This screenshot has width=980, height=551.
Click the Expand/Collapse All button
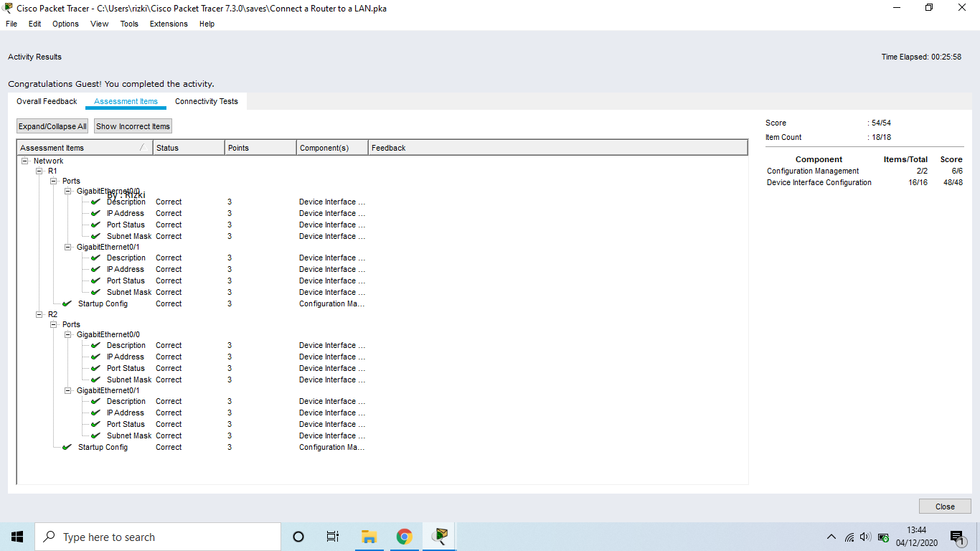(x=52, y=126)
